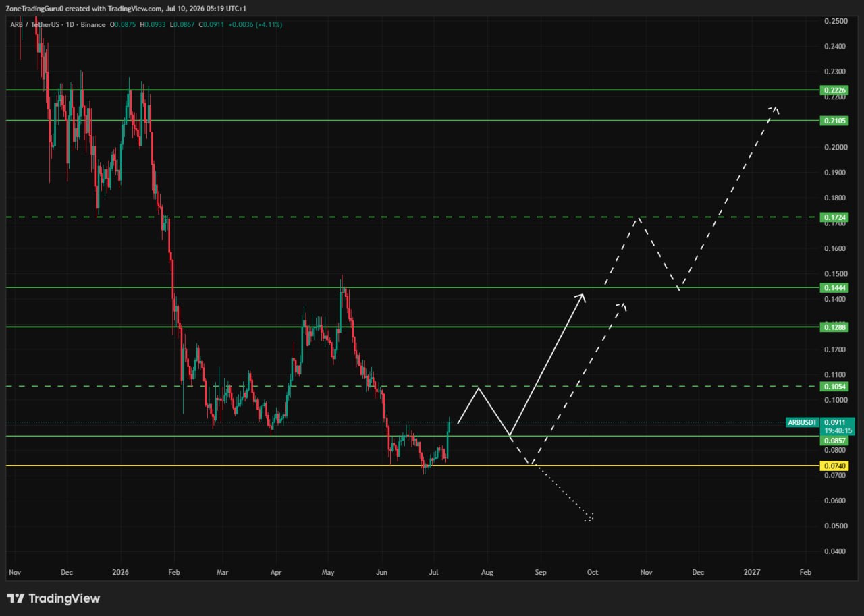Click the 0.1444 price level label
This screenshot has height=616, width=864.
pos(834,287)
